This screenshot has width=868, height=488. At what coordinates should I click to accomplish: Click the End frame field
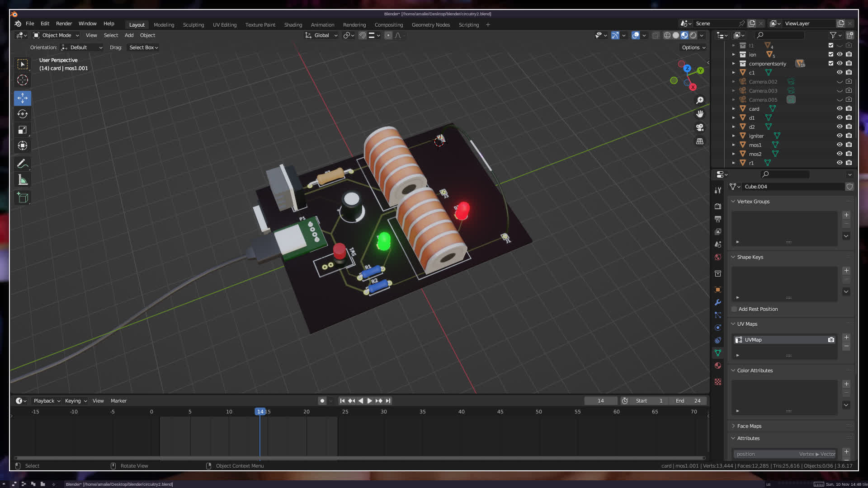pyautogui.click(x=688, y=401)
